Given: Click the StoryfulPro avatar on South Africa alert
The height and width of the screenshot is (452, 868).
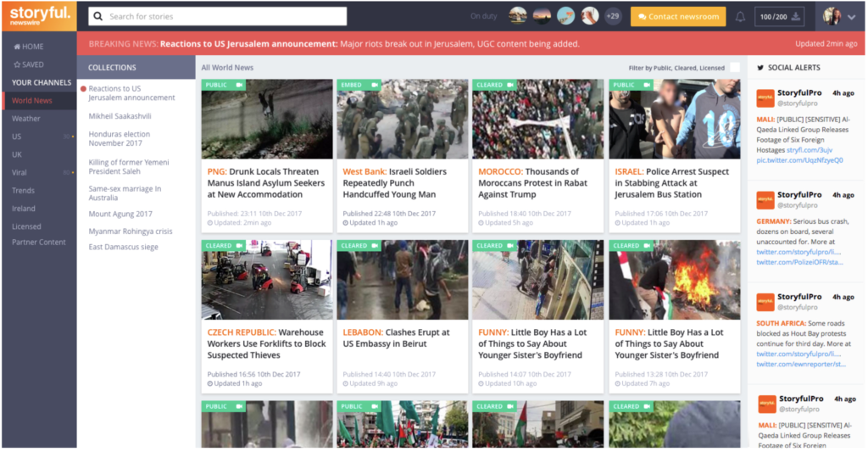Looking at the screenshot, I should coord(765,302).
